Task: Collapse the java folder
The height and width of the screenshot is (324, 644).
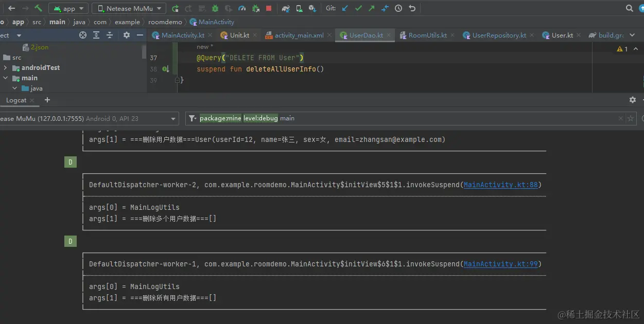Action: pyautogui.click(x=15, y=88)
